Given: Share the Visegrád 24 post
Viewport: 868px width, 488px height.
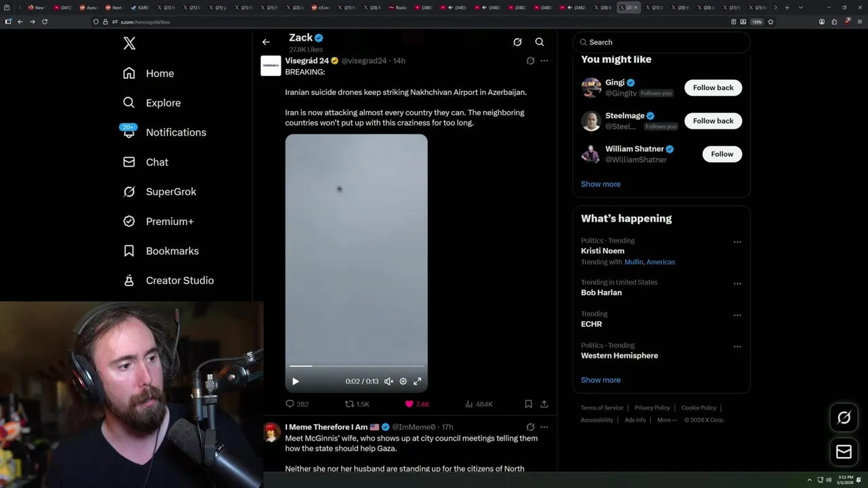Looking at the screenshot, I should point(544,404).
